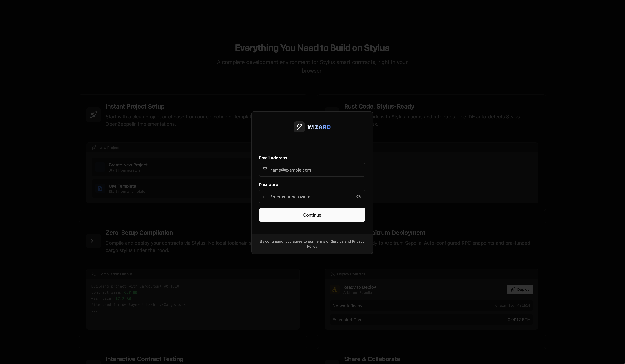625x364 pixels.
Task: Click the Network Ready row
Action: [x=431, y=306]
